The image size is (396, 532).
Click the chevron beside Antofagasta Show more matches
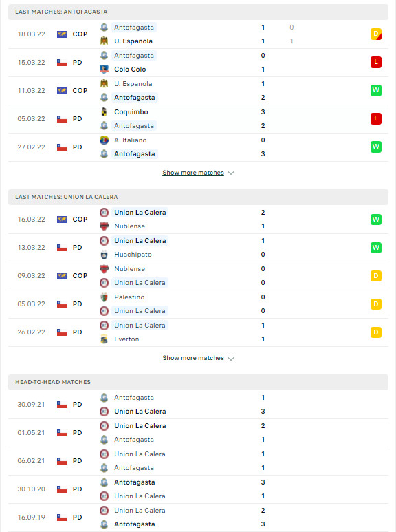click(x=231, y=173)
